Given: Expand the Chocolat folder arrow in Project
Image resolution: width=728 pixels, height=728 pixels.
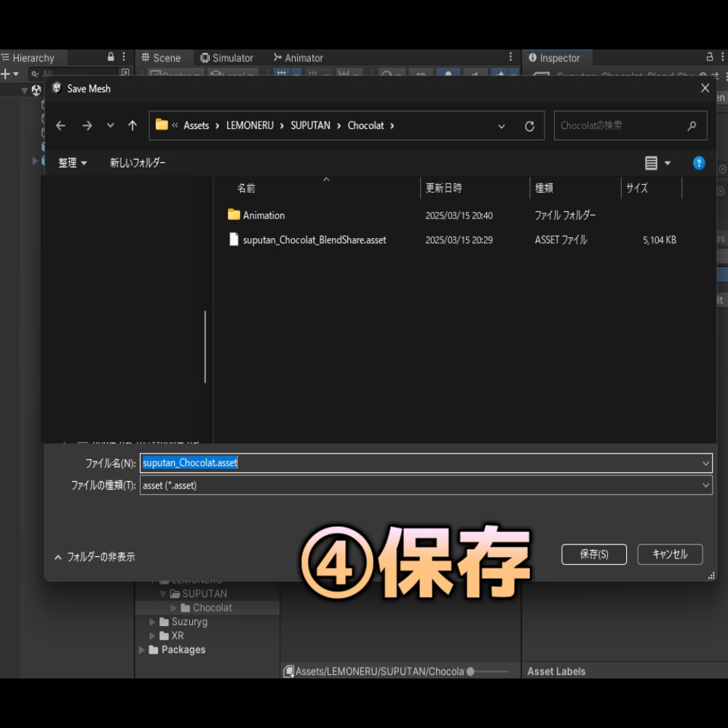Looking at the screenshot, I should [173, 608].
